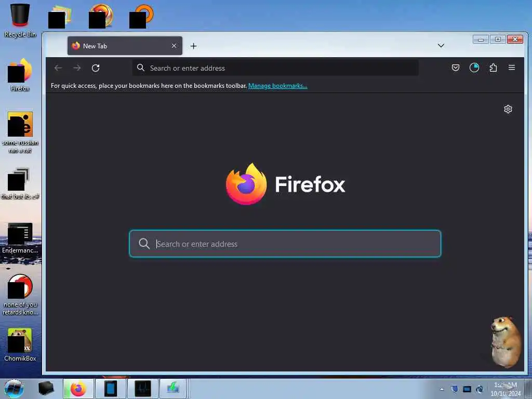Image resolution: width=532 pixels, height=399 pixels.
Task: Click the blue monitor icon in system tray
Action: [x=467, y=389]
